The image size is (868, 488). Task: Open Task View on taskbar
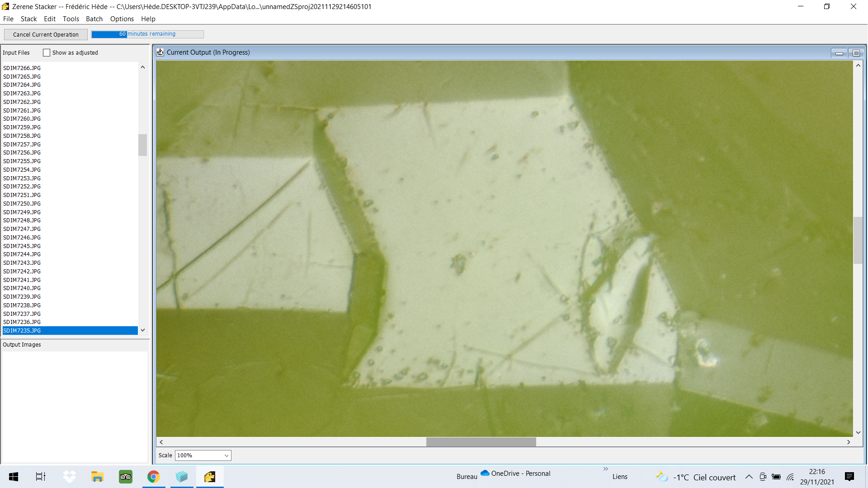click(41, 477)
